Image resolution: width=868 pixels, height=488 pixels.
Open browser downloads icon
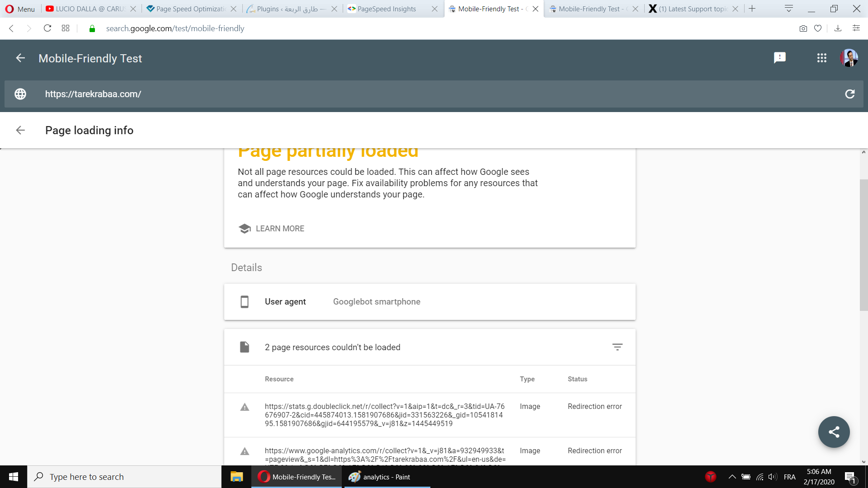tap(838, 28)
